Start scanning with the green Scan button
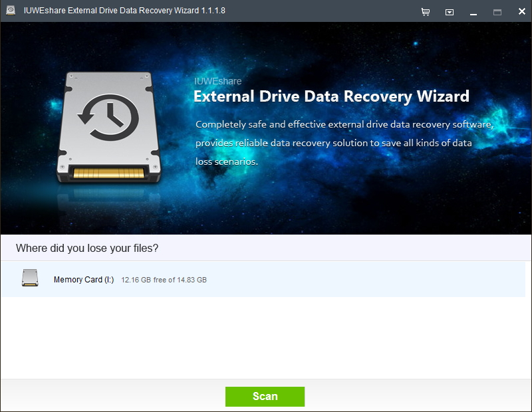Image resolution: width=532 pixels, height=412 pixels. pyautogui.click(x=265, y=396)
